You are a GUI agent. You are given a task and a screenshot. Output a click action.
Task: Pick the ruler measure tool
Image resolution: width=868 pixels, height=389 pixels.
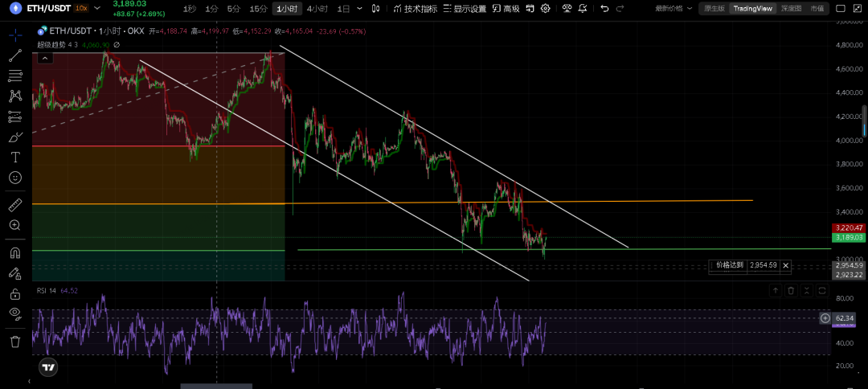14,205
